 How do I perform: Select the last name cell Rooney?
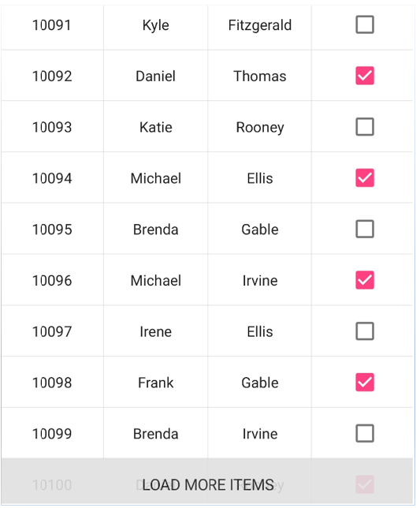[260, 127]
